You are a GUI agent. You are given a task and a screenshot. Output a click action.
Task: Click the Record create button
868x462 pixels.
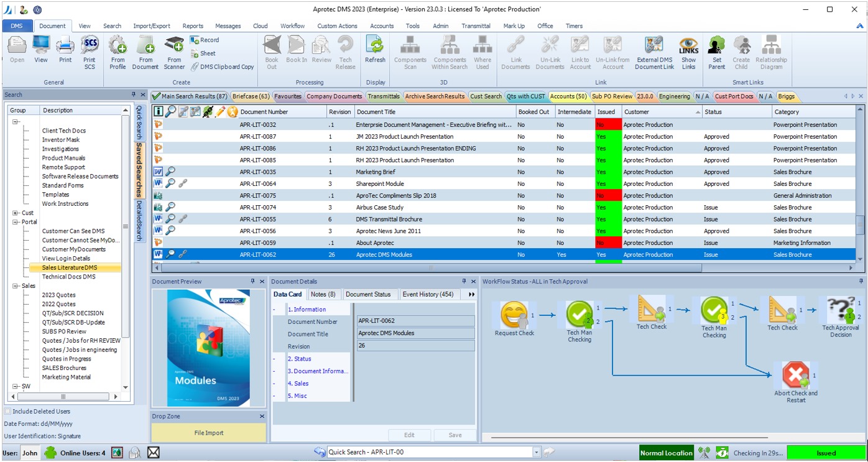205,40
